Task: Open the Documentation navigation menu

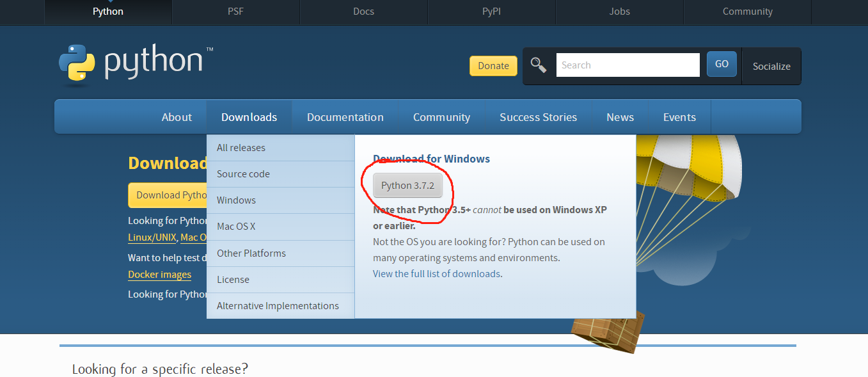Action: 345,117
